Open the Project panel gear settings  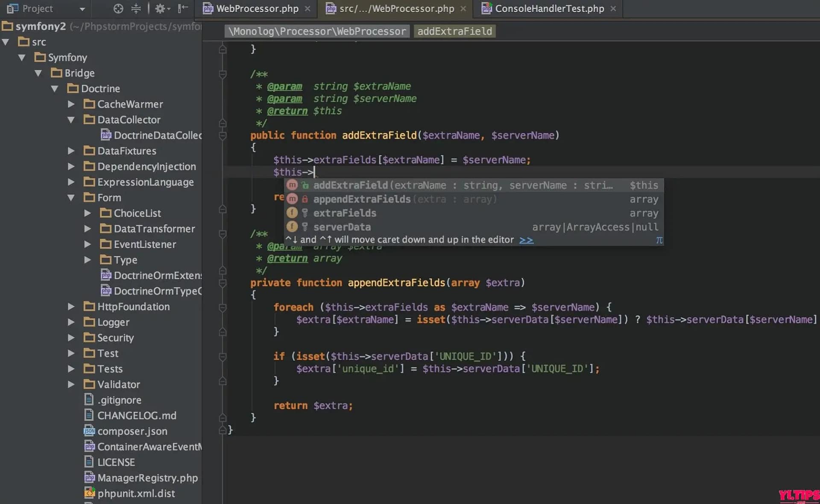(160, 9)
